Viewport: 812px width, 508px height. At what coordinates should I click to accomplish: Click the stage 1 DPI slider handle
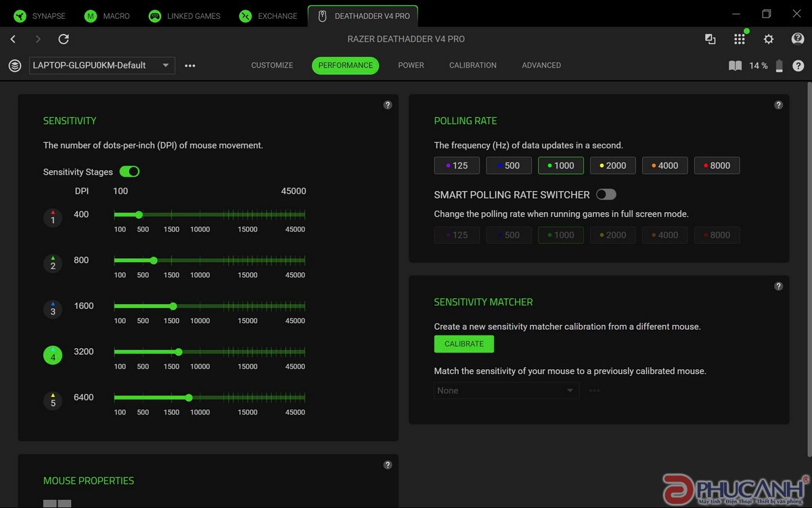139,215
